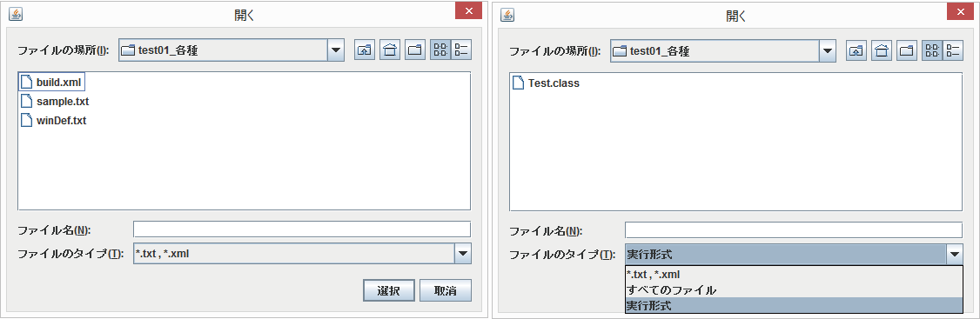Click New Folder icon in right dialog
This screenshot has width=980, height=319.
pos(907,50)
